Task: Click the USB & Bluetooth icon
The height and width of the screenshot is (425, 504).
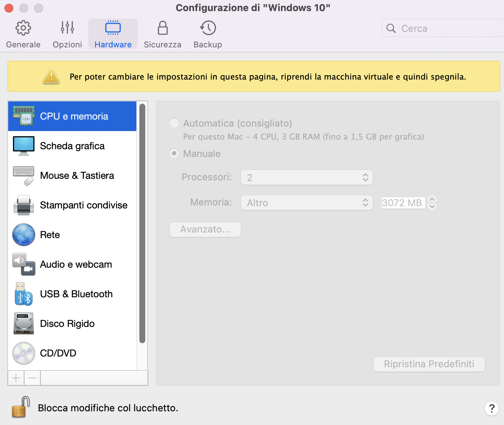Action: click(x=24, y=294)
